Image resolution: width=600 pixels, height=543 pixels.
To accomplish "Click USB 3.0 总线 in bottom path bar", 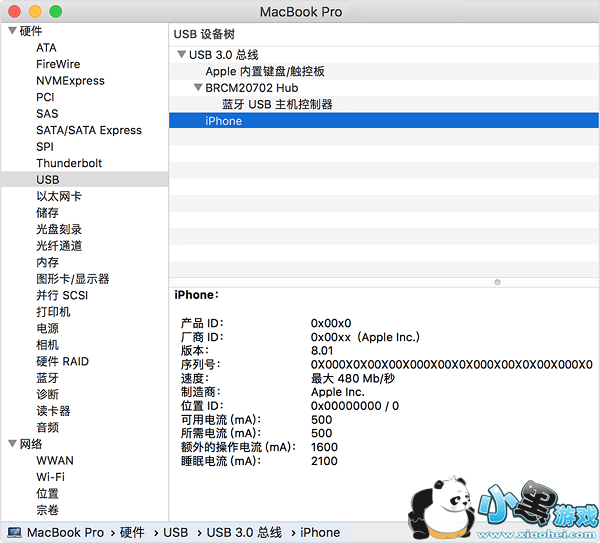I will [242, 532].
